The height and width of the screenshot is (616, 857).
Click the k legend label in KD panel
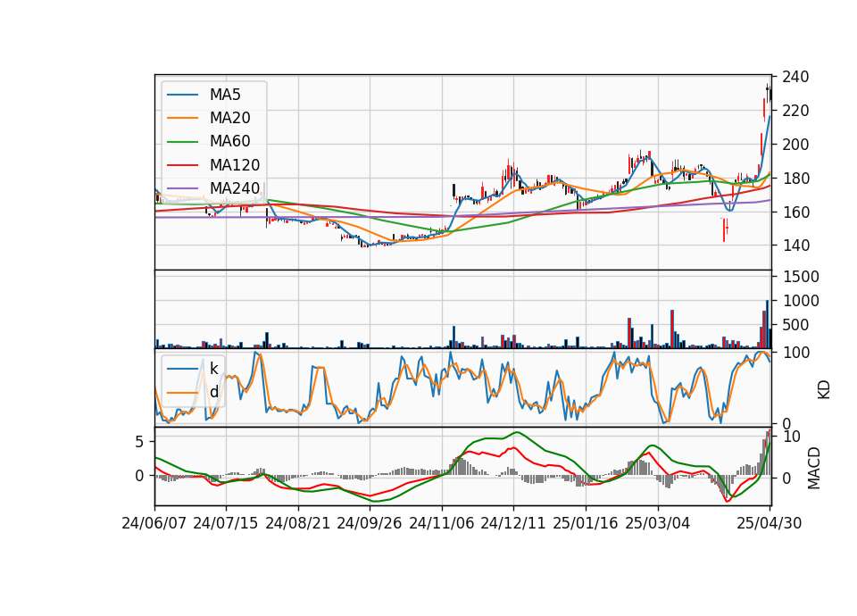(x=213, y=369)
